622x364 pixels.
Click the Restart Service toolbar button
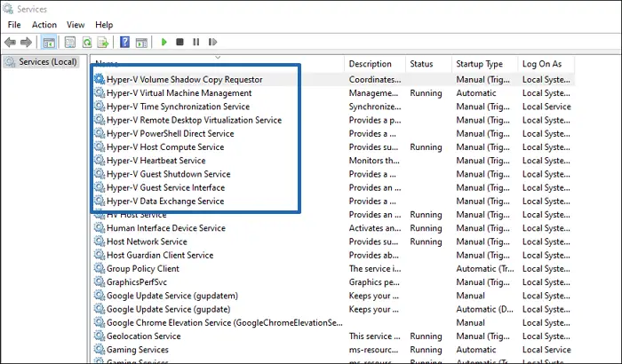click(212, 42)
